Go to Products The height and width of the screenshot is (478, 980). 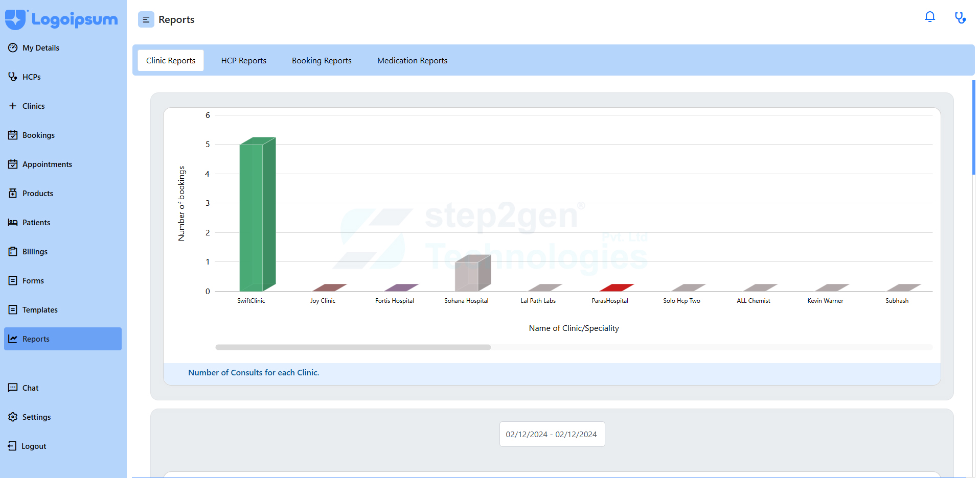pyautogui.click(x=63, y=193)
